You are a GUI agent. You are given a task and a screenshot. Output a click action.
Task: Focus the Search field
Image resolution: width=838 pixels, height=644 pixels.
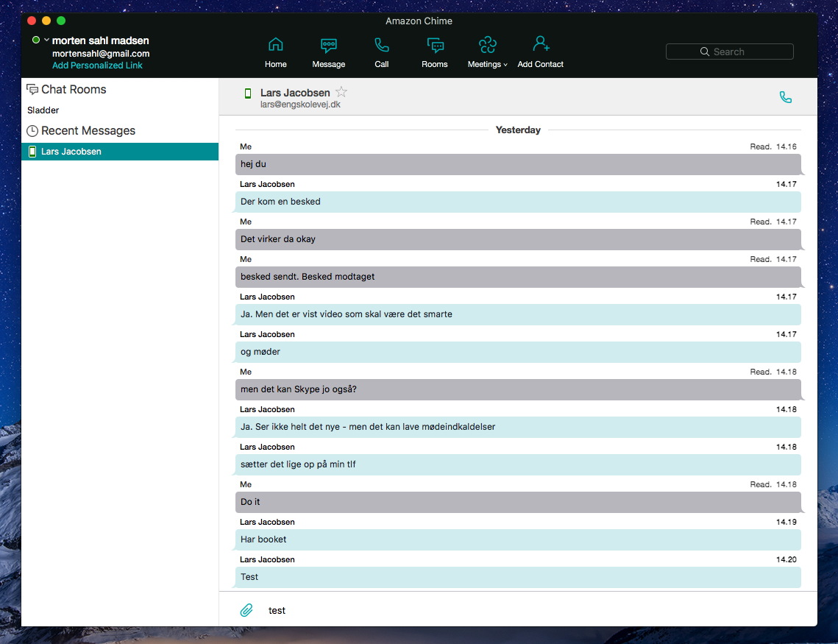pyautogui.click(x=729, y=52)
